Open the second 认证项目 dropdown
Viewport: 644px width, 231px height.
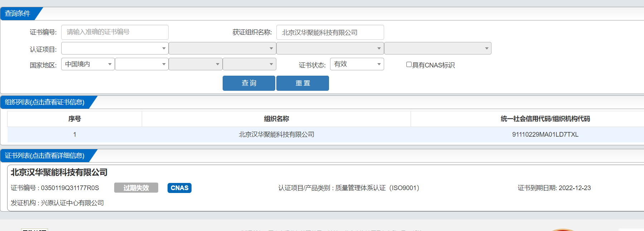coord(222,48)
